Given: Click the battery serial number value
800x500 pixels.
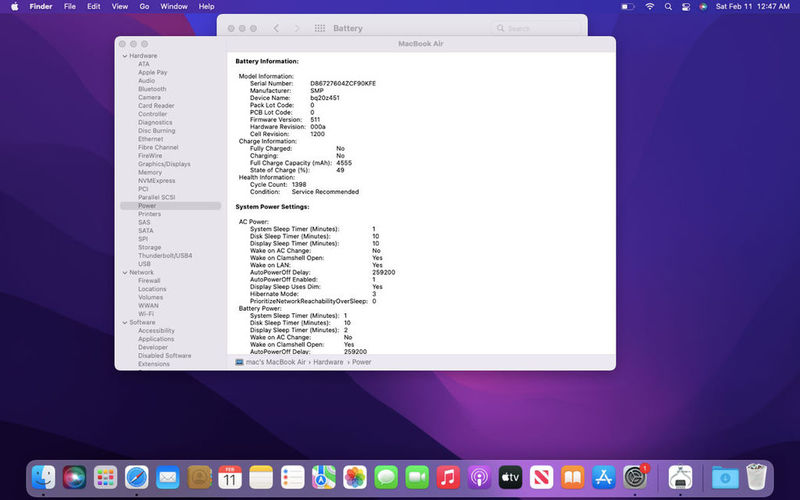Looking at the screenshot, I should (x=343, y=83).
